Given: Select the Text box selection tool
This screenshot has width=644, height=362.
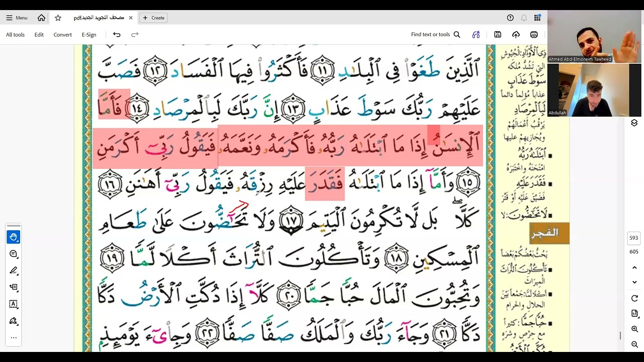Looking at the screenshot, I should point(14,304).
